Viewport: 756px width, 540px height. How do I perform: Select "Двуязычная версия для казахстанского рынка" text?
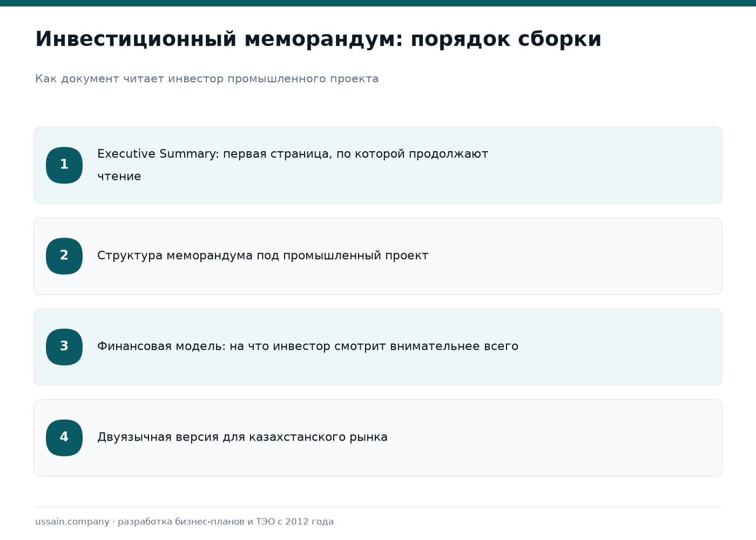point(242,437)
